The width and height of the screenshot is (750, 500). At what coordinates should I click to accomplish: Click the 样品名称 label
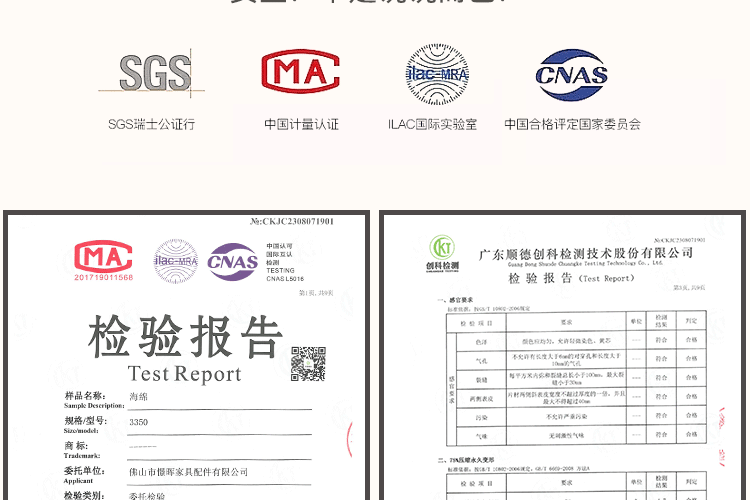click(85, 396)
